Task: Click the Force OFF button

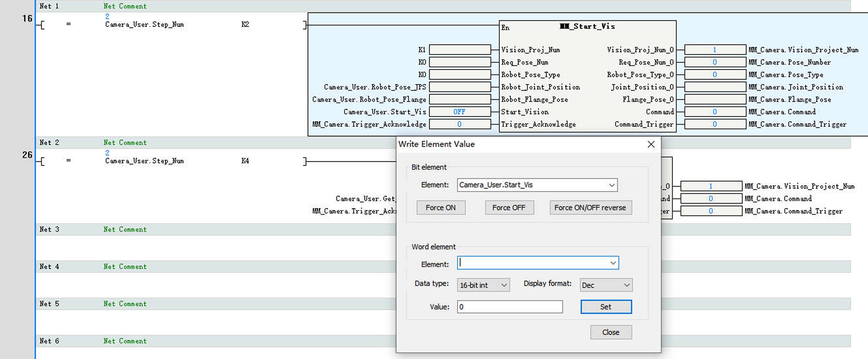Action: (x=509, y=208)
